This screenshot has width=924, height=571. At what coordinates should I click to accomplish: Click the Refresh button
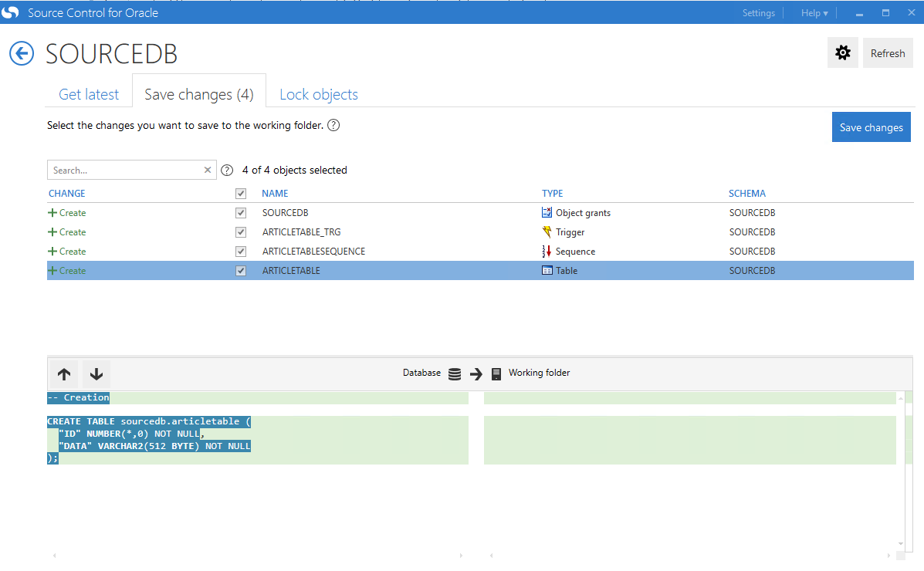pos(888,53)
